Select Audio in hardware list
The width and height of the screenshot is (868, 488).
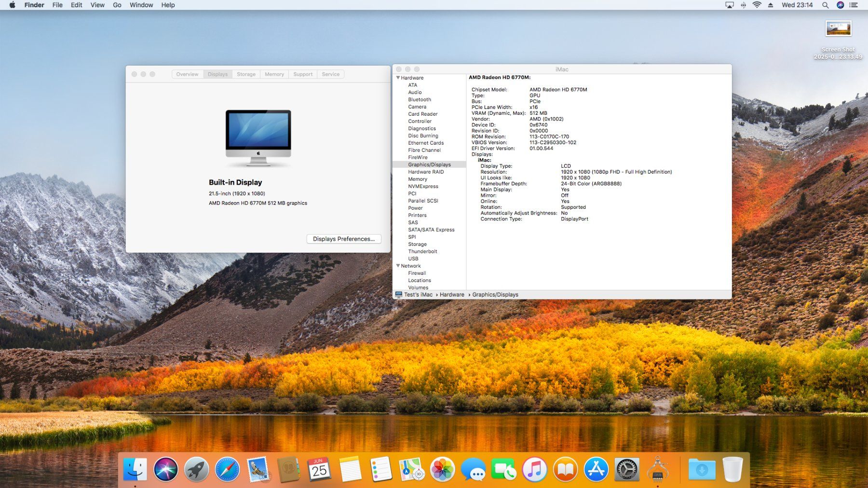415,92
